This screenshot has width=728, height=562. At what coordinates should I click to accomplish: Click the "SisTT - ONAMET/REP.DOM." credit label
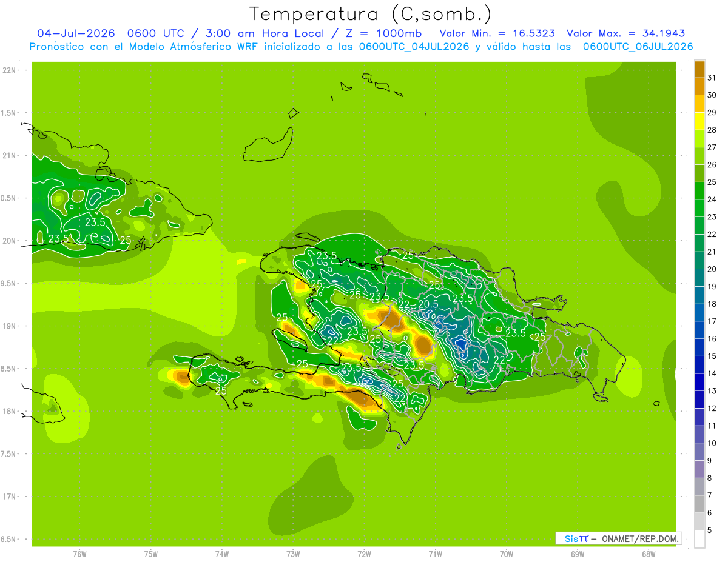tap(619, 538)
